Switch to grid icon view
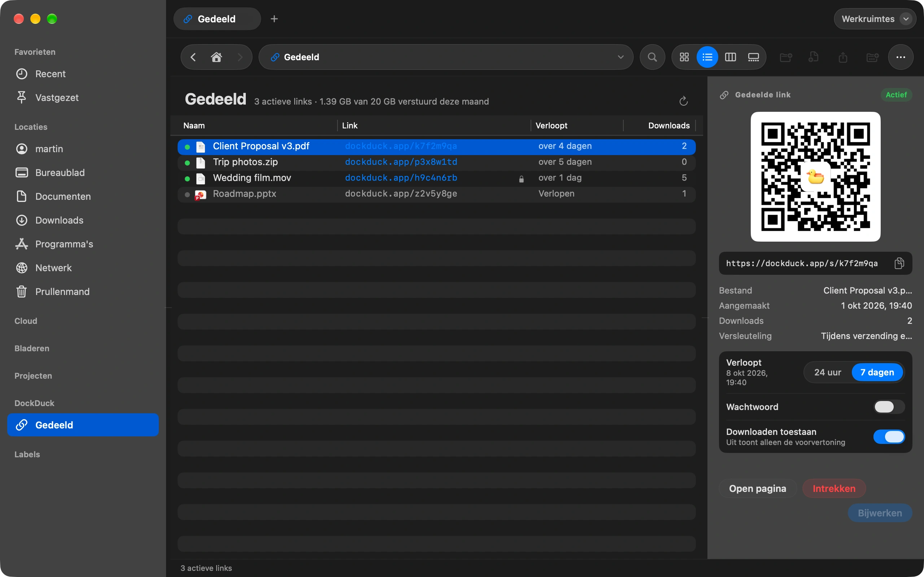The height and width of the screenshot is (577, 924). click(x=684, y=57)
